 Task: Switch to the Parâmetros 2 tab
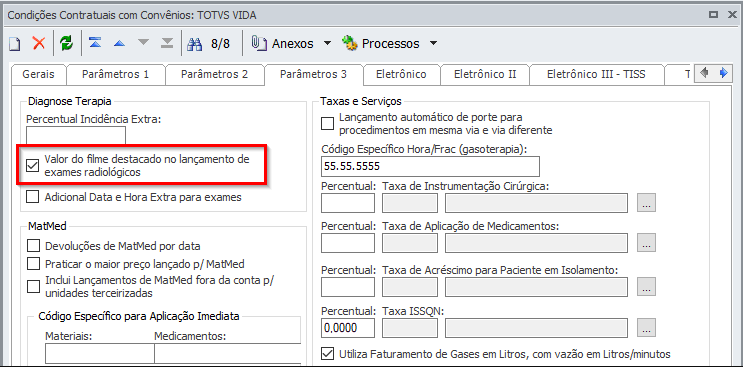[x=215, y=74]
